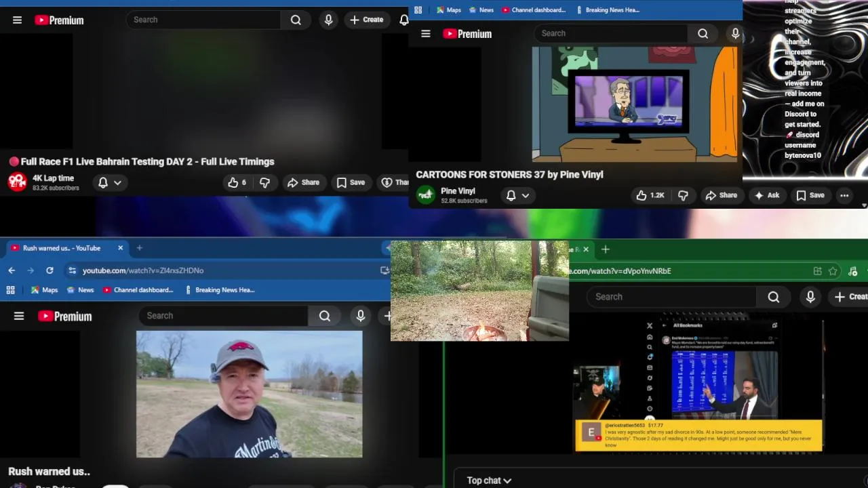
Task: Click the search magnifier in the Rush warned us window
Action: pyautogui.click(x=325, y=316)
